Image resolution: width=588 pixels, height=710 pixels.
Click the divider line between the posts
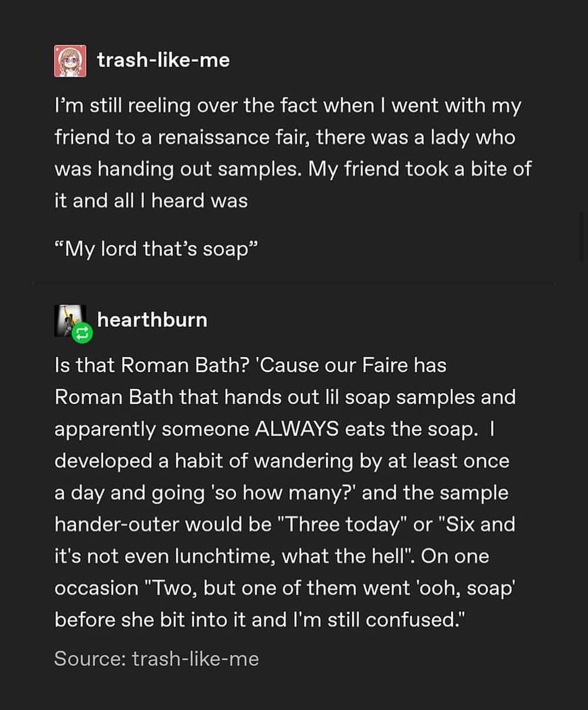294,284
